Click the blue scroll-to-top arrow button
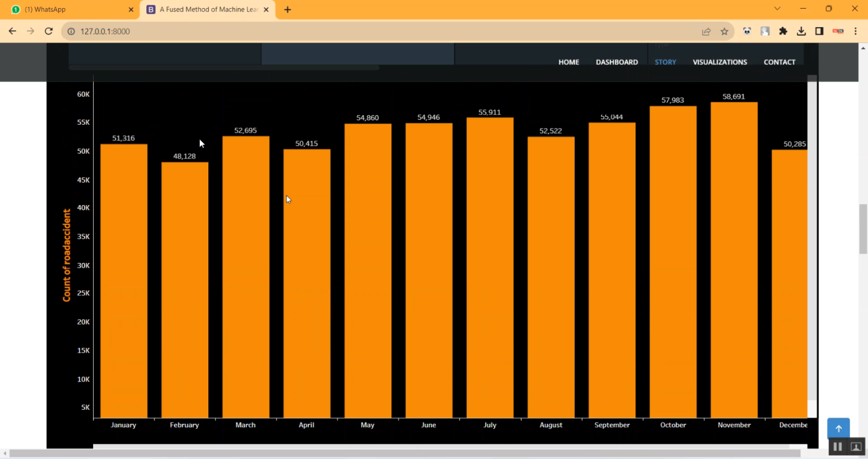Viewport: 868px width, 459px height. click(838, 428)
